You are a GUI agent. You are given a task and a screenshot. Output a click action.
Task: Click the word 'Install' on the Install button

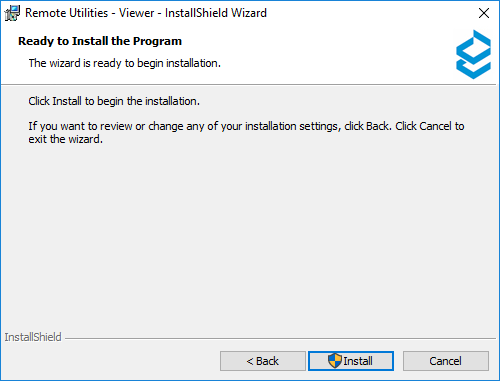(358, 361)
